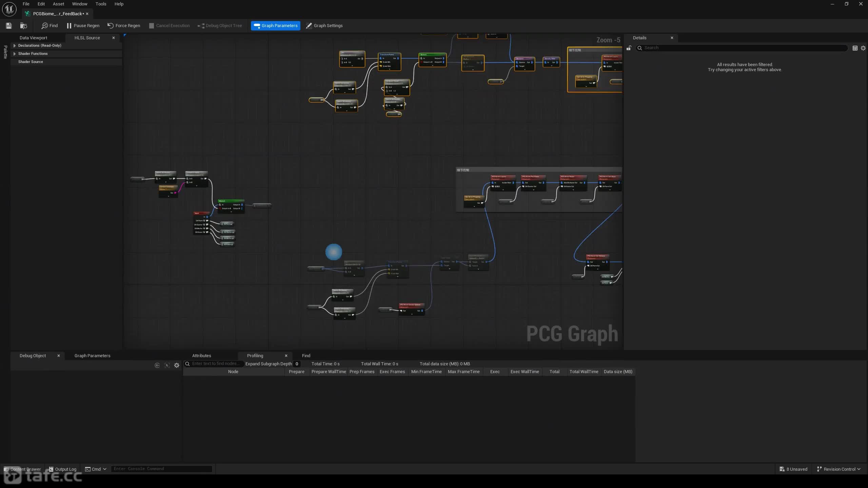Click the console command input field

161,469
